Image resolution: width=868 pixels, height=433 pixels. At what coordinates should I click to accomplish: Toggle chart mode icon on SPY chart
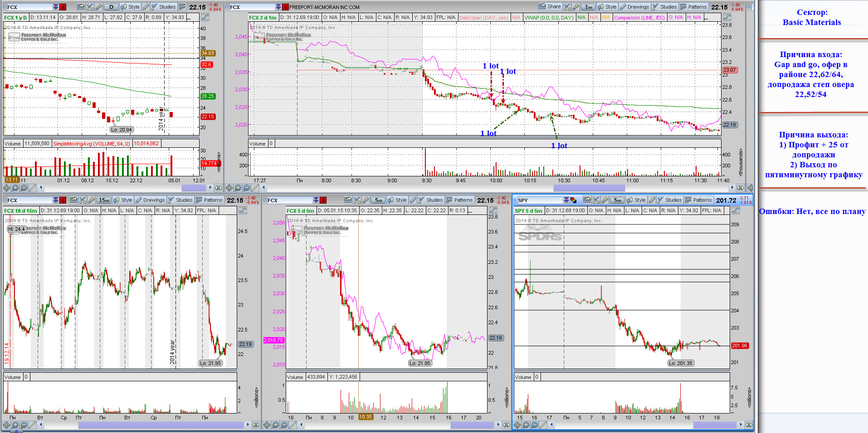[x=736, y=210]
